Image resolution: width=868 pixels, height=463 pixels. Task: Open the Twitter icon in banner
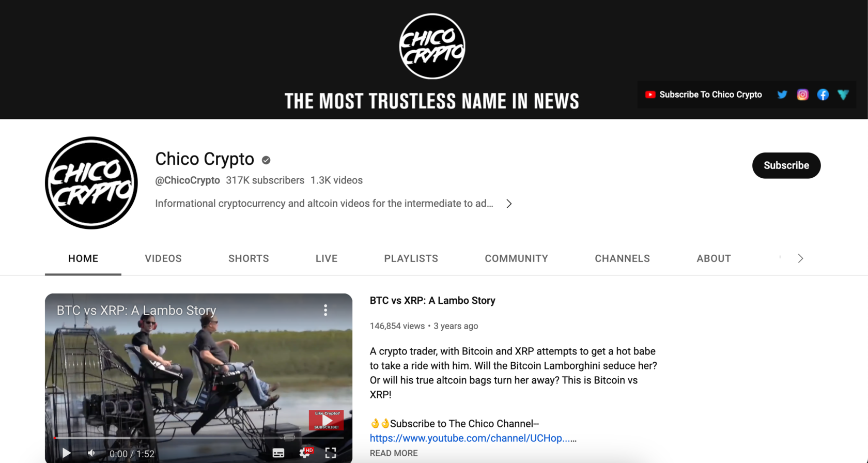coord(782,95)
